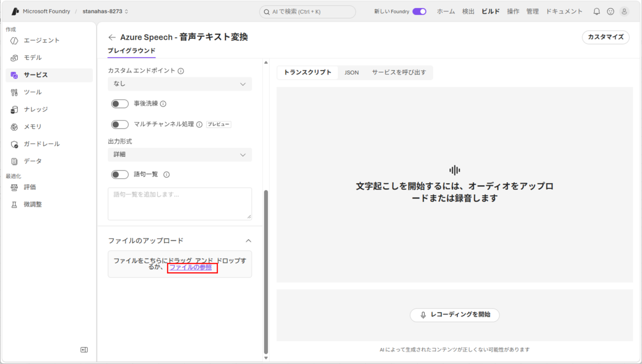Image resolution: width=642 pixels, height=364 pixels.
Task: Click the back arrow beside Azure Speech
Action: point(112,37)
